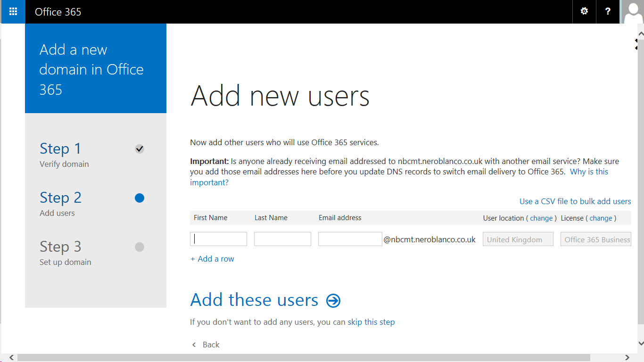644x362 pixels.
Task: Click the Step 1 completed checkmark icon
Action: coord(139,149)
